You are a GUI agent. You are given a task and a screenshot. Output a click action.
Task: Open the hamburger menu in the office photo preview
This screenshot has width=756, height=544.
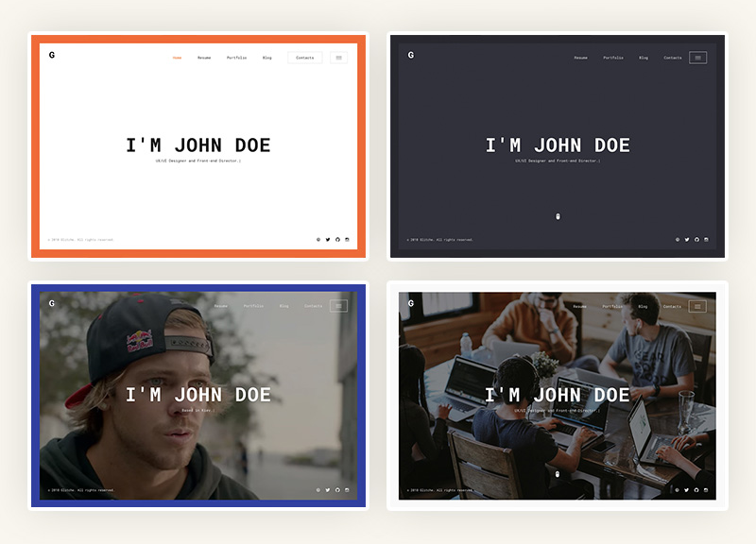(697, 306)
